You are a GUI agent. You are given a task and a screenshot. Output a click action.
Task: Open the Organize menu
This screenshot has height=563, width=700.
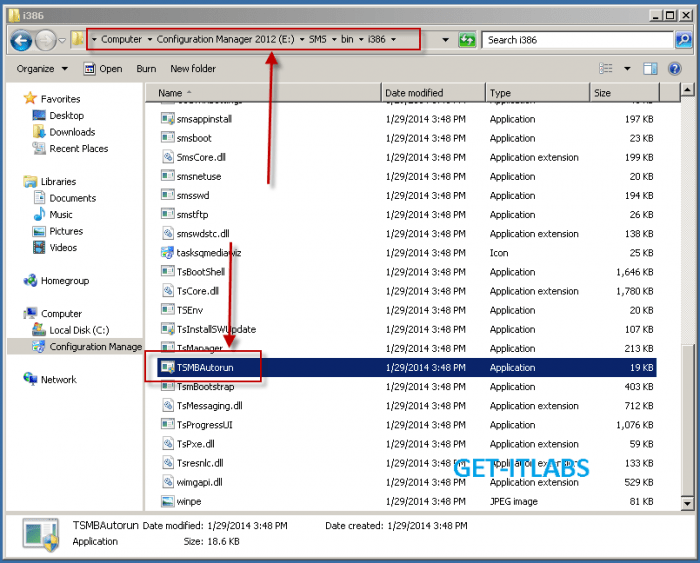42,68
